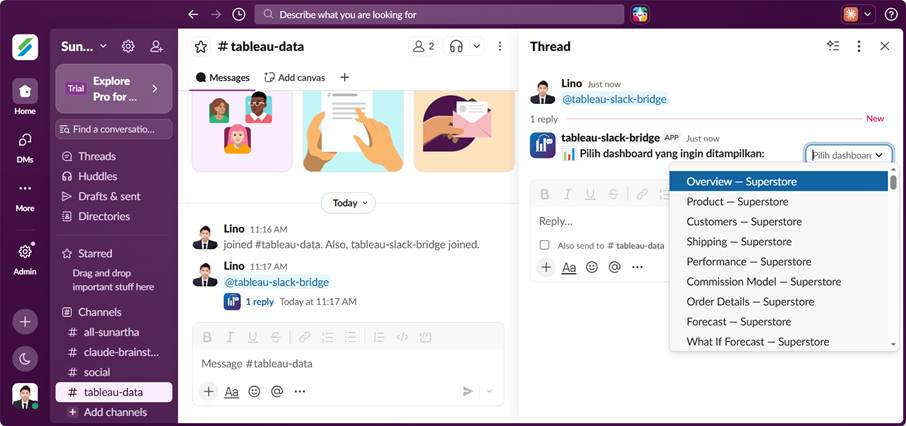The image size is (906, 426).
Task: Open channel members count button
Action: click(x=423, y=46)
